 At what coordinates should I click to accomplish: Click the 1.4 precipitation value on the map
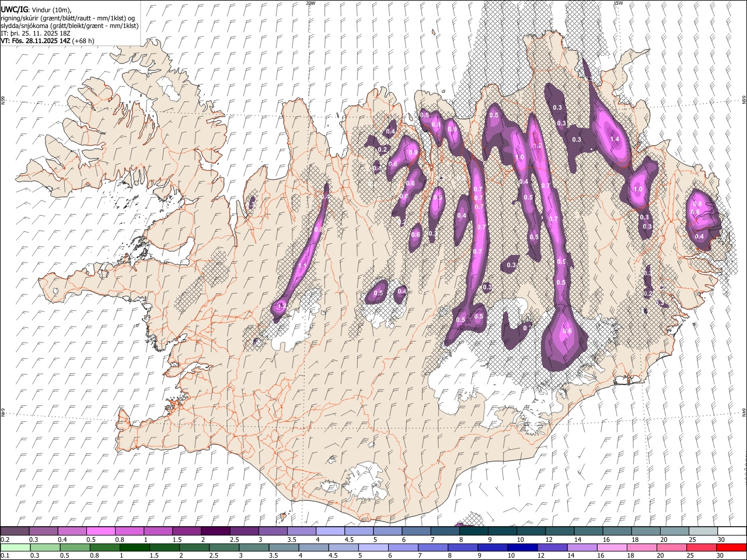pyautogui.click(x=614, y=139)
